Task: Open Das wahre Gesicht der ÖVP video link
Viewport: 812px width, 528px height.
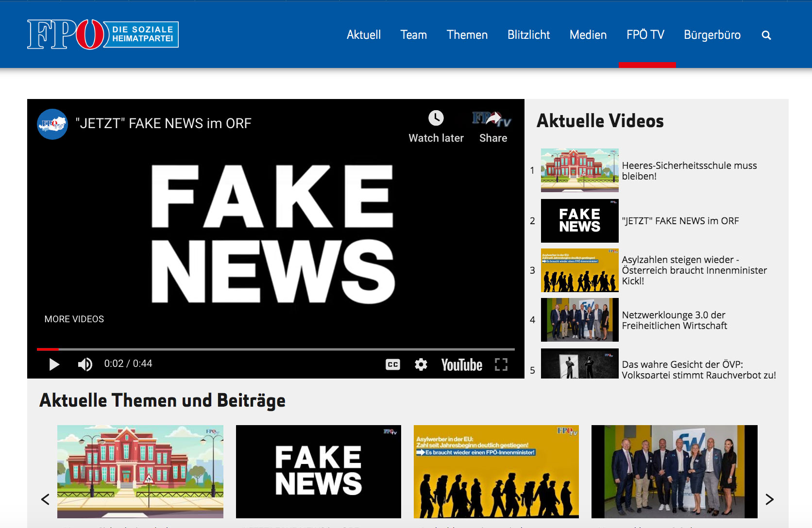Action: 699,370
